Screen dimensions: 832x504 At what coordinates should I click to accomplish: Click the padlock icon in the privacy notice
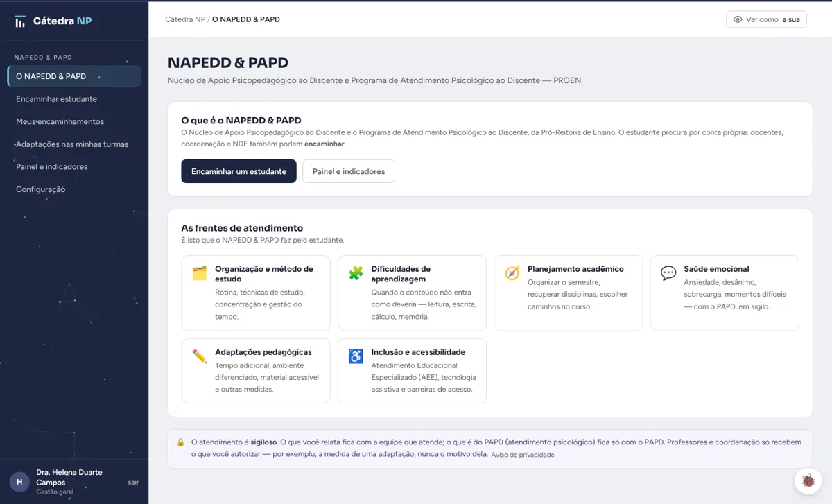[x=181, y=442]
